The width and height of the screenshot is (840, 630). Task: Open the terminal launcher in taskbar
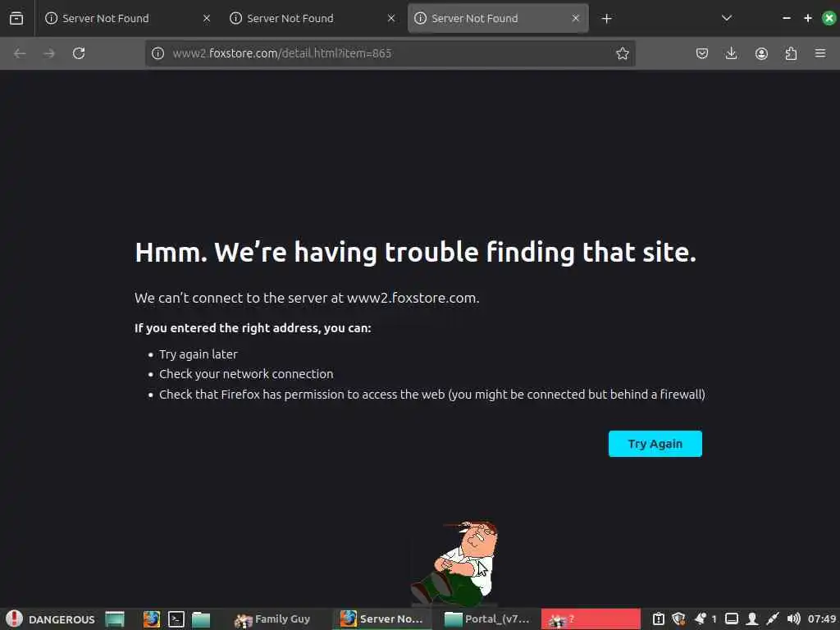(x=176, y=619)
